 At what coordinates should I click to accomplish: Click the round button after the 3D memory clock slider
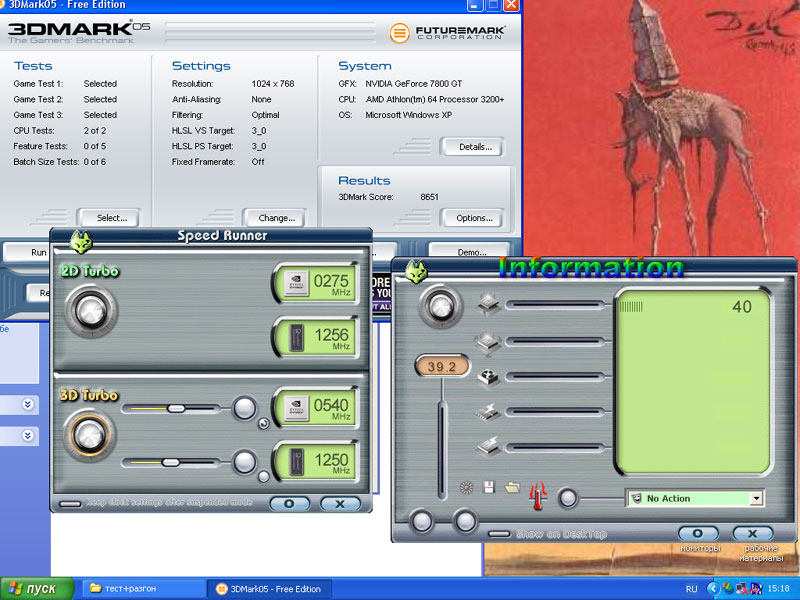point(245,462)
